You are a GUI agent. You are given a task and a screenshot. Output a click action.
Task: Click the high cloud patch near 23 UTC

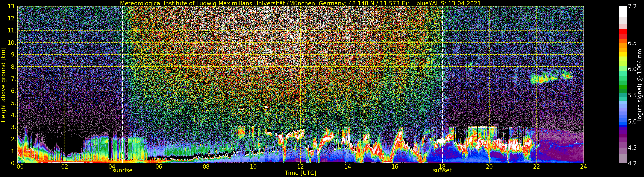(x=551, y=77)
